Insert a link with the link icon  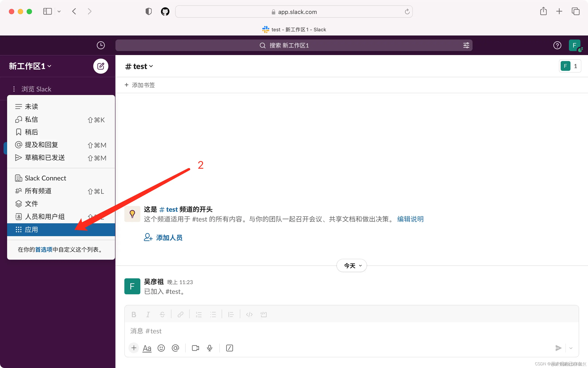pos(180,315)
